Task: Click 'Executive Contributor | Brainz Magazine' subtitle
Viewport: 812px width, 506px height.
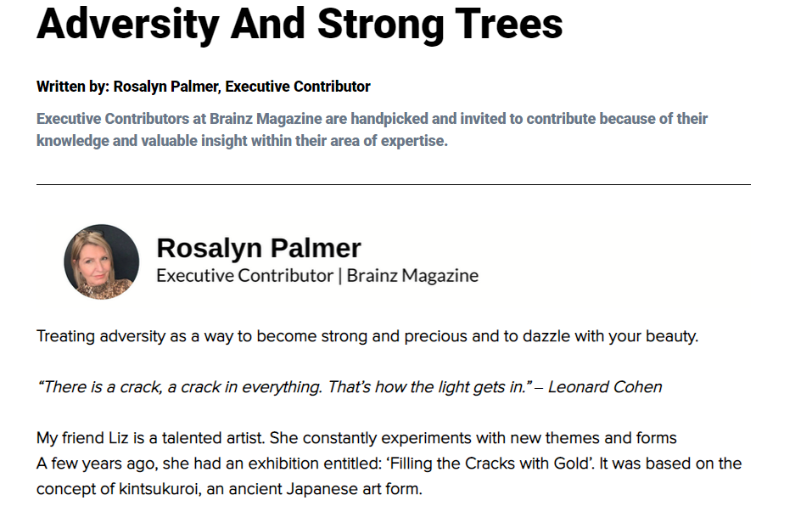Action: 317,276
